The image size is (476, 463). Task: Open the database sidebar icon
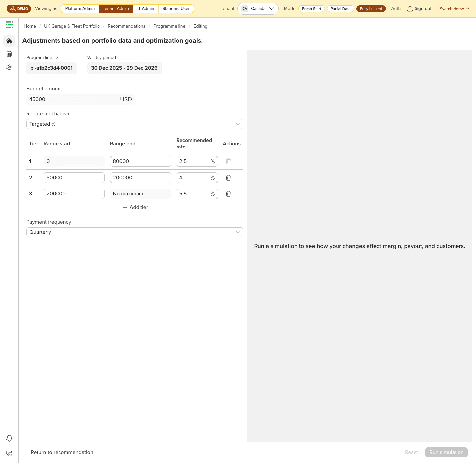coord(9,54)
